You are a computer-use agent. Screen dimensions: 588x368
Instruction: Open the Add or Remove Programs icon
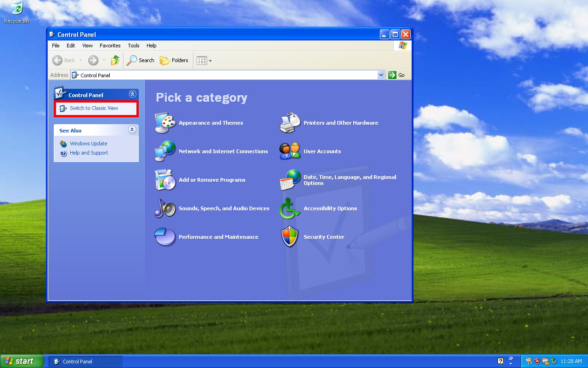coord(165,180)
